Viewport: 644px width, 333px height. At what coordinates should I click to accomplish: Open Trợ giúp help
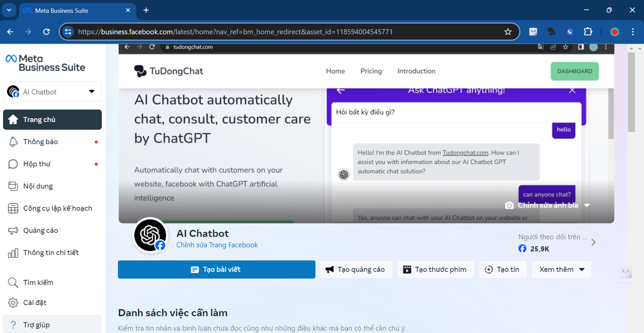[52, 325]
